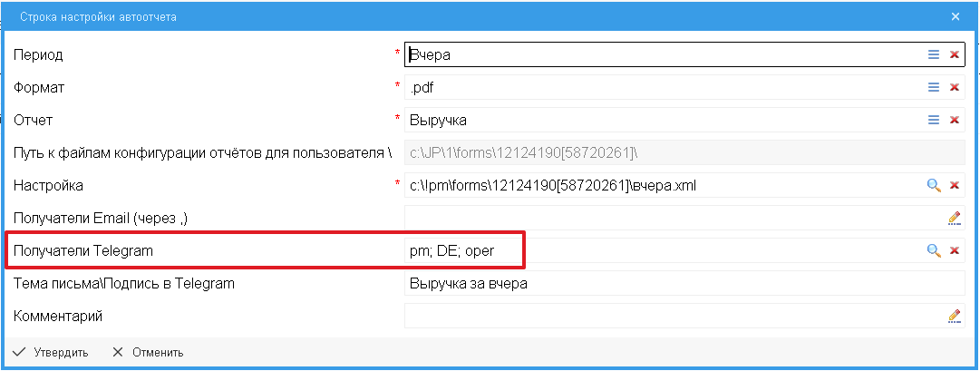
Task: Clear the Отчет field value
Action: click(x=954, y=120)
